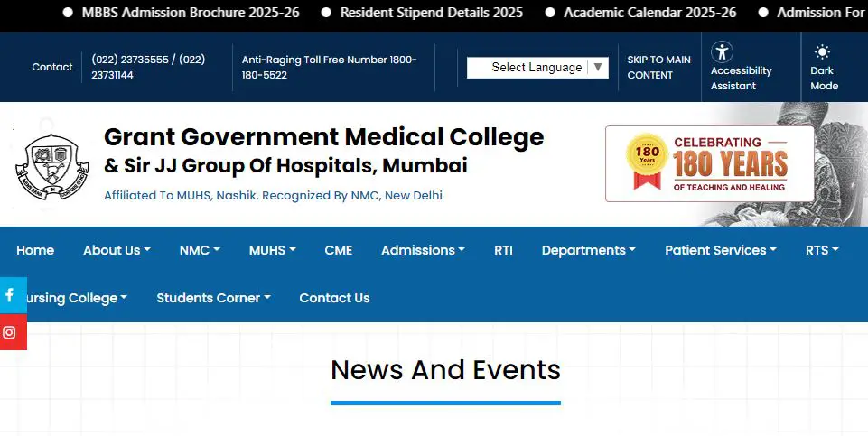Click the Accessibility Assistant person icon
The width and height of the screenshot is (868, 436).
(722, 52)
